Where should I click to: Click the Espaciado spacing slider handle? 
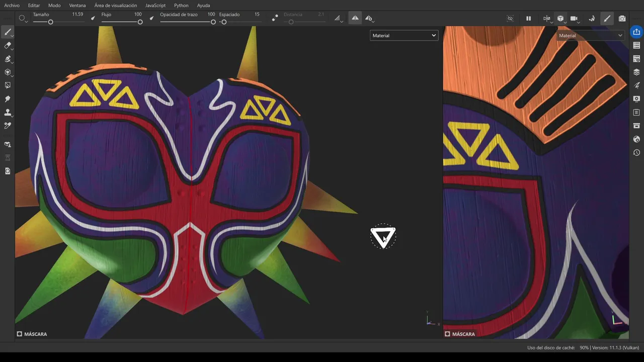click(x=224, y=22)
